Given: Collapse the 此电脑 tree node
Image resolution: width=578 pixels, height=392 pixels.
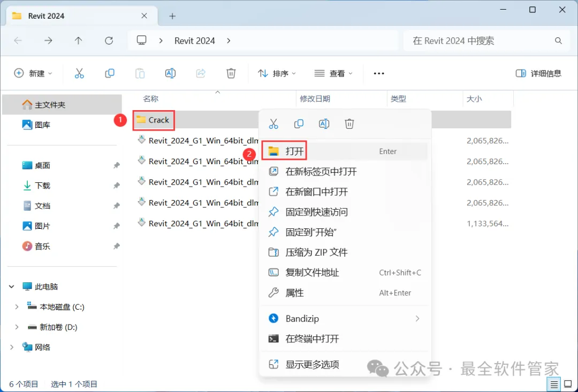Looking at the screenshot, I should (11, 287).
